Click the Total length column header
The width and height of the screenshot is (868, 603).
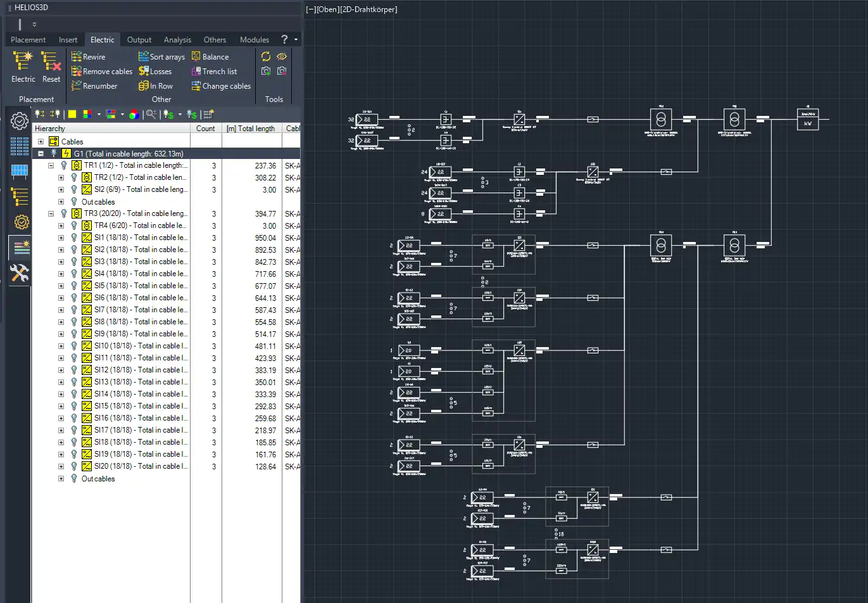coord(251,129)
